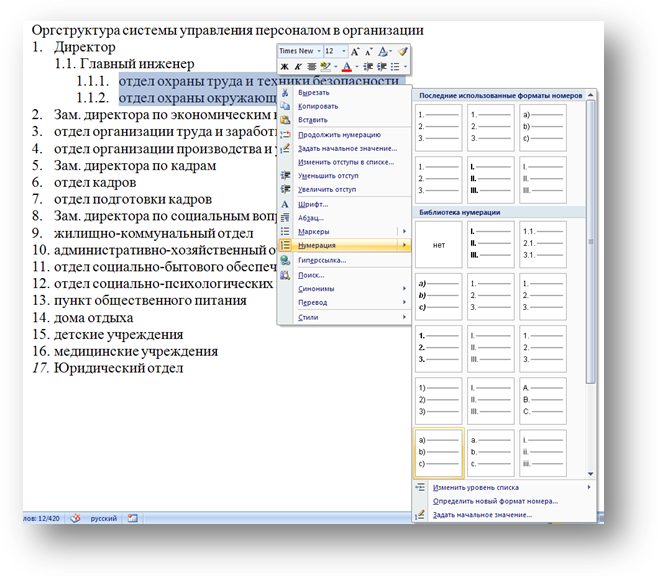Choose Задать начальное значение in context menu
The image size is (658, 576).
[x=347, y=149]
